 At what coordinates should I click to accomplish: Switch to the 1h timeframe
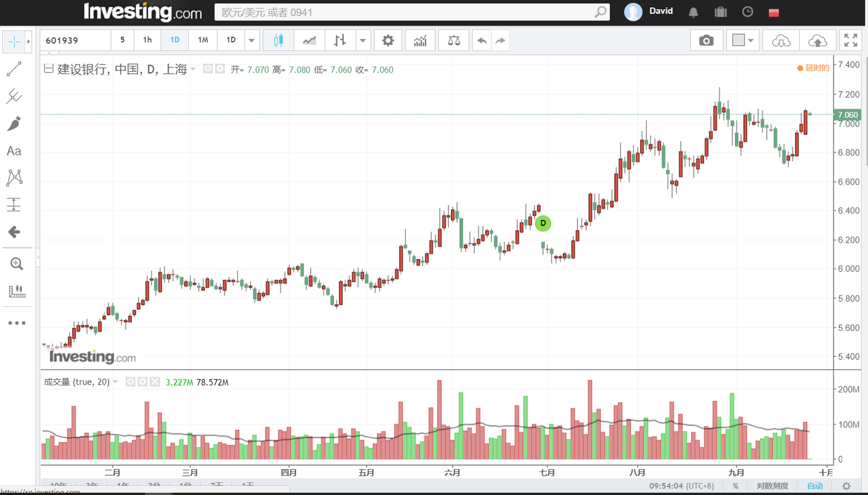coord(147,40)
